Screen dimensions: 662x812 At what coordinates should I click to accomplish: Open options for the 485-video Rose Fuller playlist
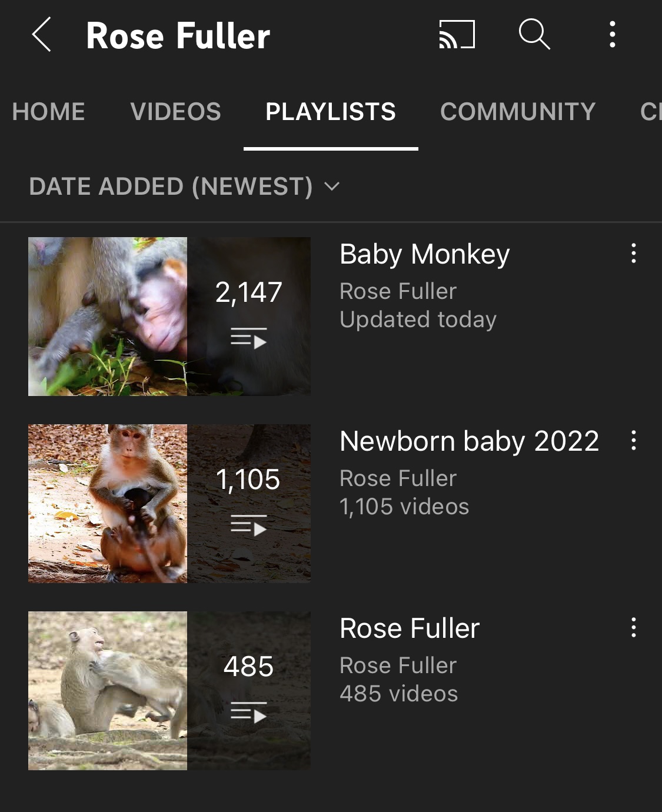tap(633, 628)
